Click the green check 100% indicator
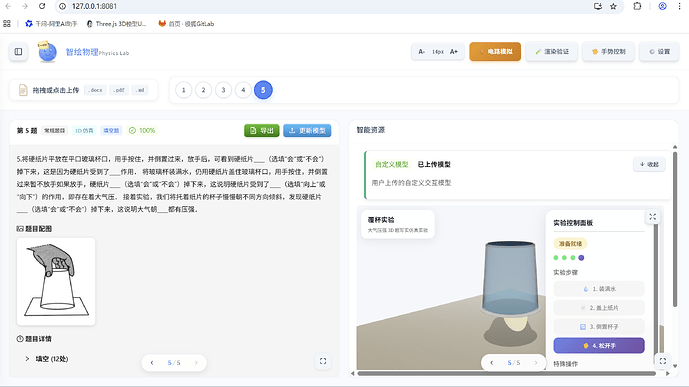Viewport: 689px width, 387px height. coord(142,130)
